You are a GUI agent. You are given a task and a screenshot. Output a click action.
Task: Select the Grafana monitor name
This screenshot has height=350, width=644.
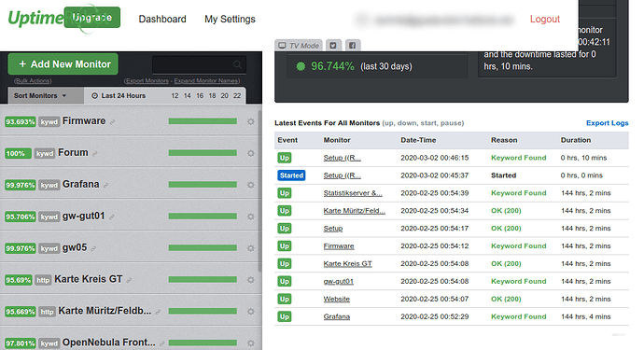(81, 184)
